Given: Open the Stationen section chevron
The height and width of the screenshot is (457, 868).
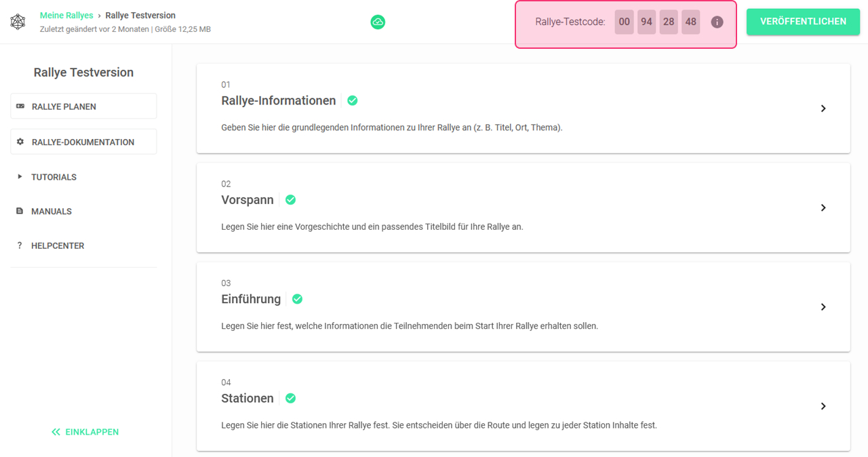Looking at the screenshot, I should tap(823, 406).
